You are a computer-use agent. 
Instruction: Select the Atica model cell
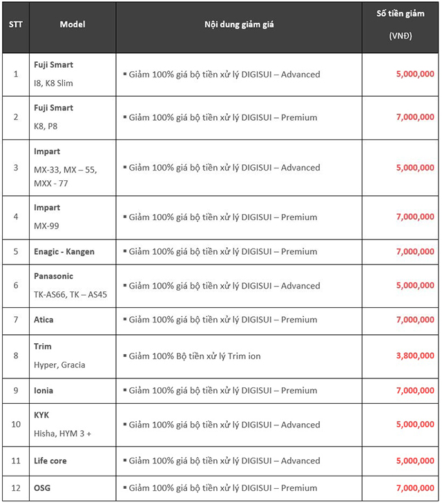[73, 321]
